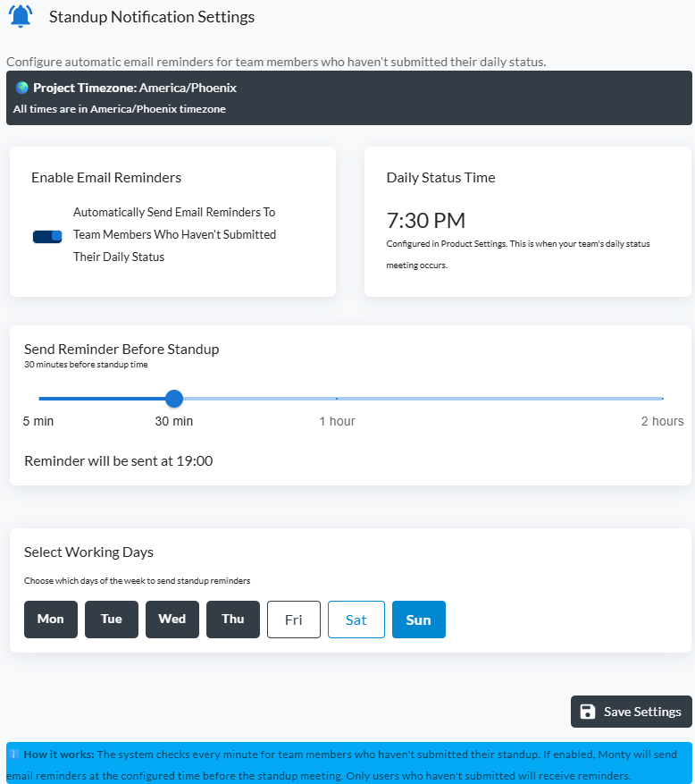Viewport: 695px width, 784px height.
Task: Set reminder slider to the 2 hours end
Action: coord(663,399)
